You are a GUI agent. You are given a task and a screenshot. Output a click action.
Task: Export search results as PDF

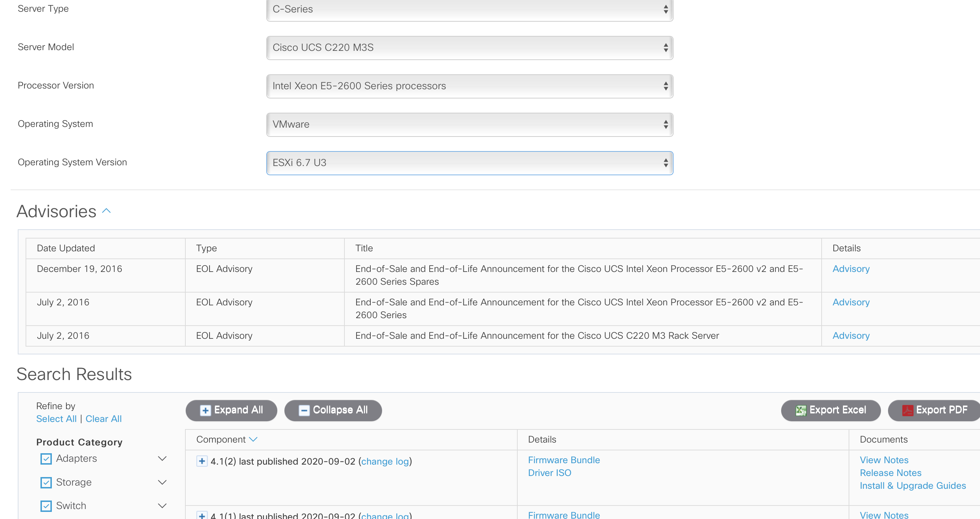pyautogui.click(x=934, y=410)
